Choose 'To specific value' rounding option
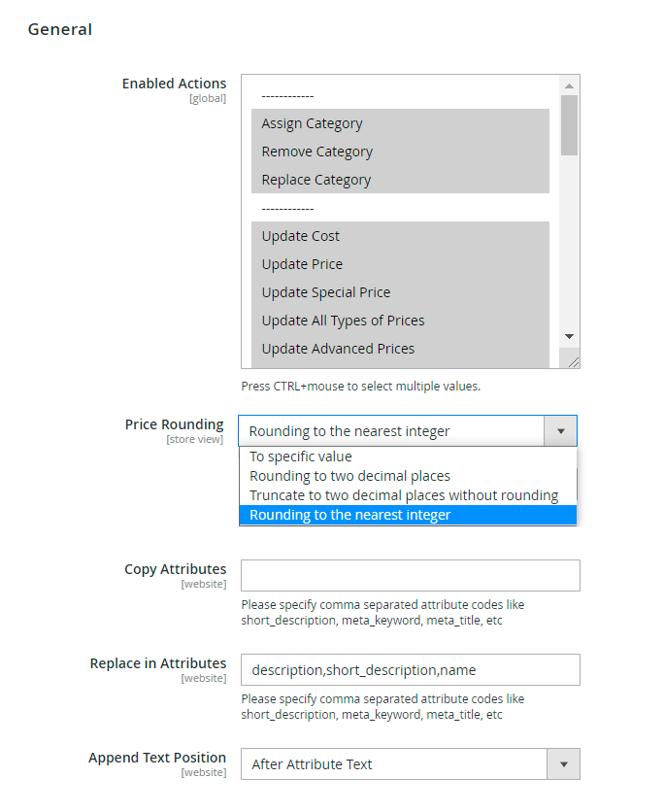 (301, 457)
